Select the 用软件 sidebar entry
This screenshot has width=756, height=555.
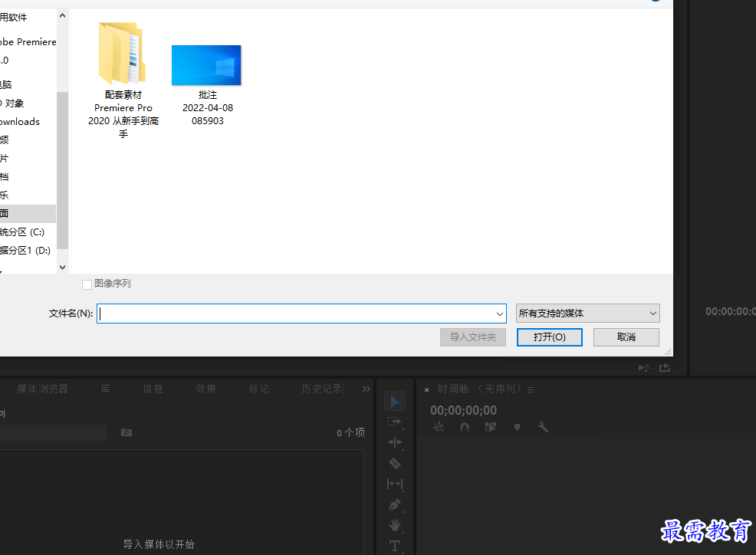pyautogui.click(x=14, y=18)
